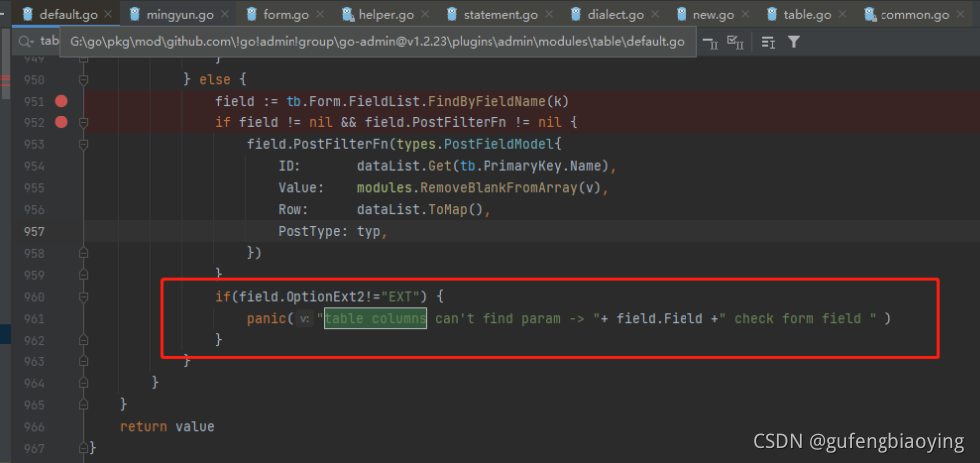Click the "EXT" string literal on line 960

(400, 296)
